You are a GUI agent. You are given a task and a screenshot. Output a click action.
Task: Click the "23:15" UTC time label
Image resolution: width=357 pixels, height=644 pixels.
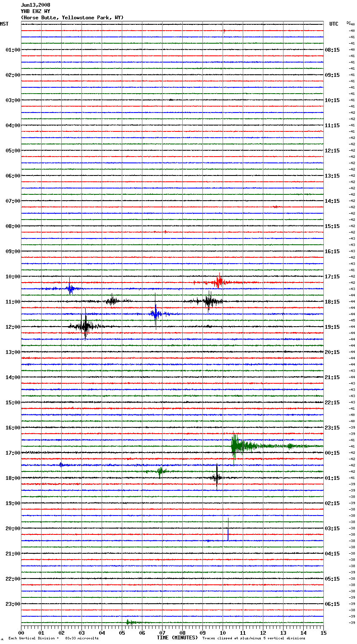tap(332, 428)
